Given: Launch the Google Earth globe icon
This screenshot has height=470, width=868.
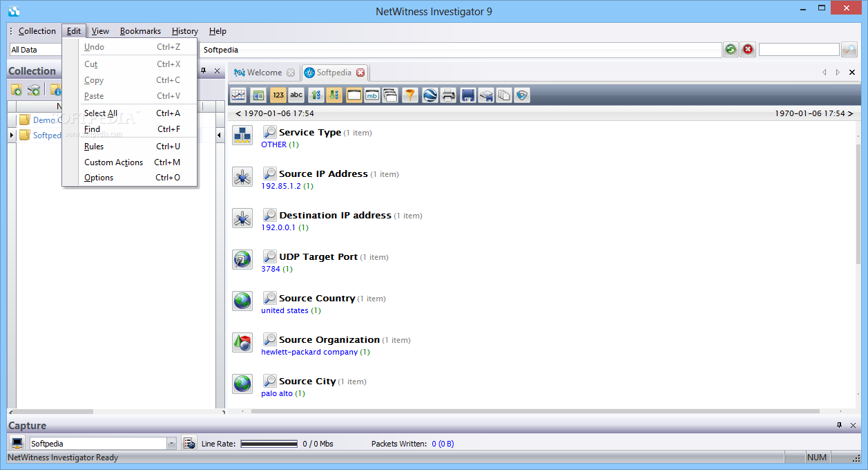Looking at the screenshot, I should 430,95.
